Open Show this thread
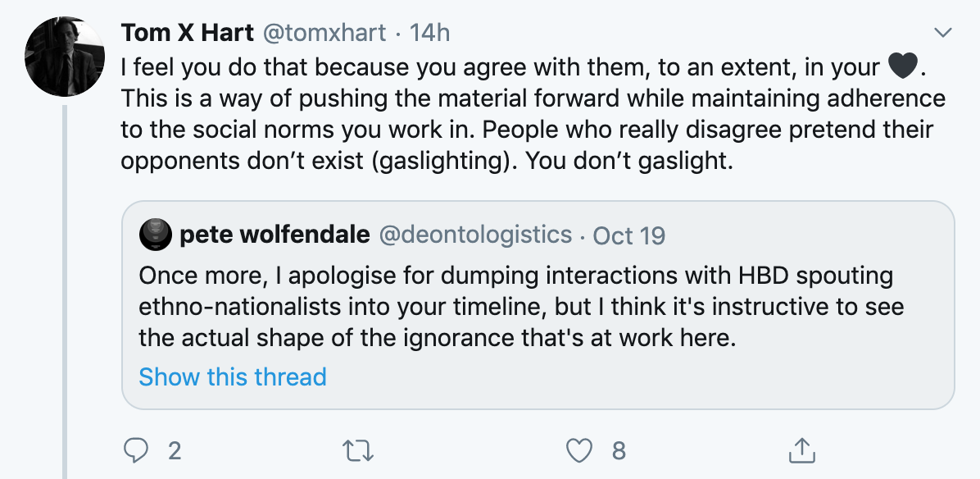The image size is (980, 479). click(233, 376)
